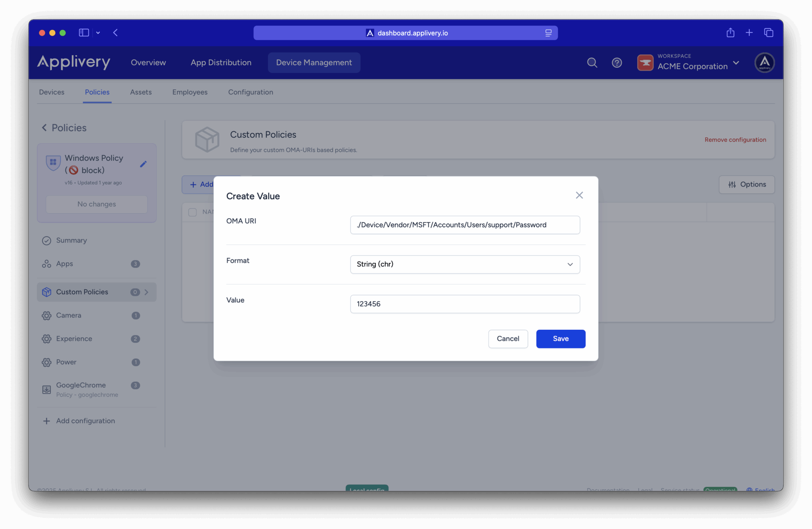Viewport: 812px width, 529px height.
Task: Toggle the select-all checkbox in table header
Action: [x=192, y=212]
